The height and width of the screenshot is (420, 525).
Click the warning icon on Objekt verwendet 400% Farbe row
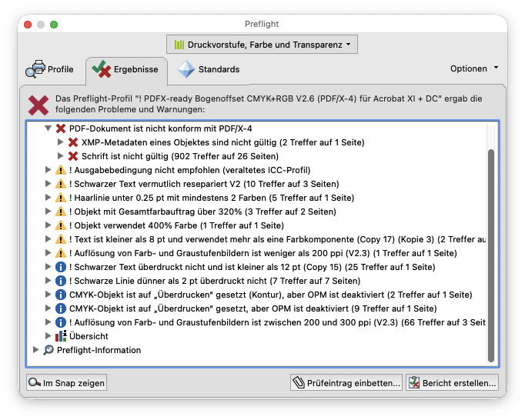[61, 225]
